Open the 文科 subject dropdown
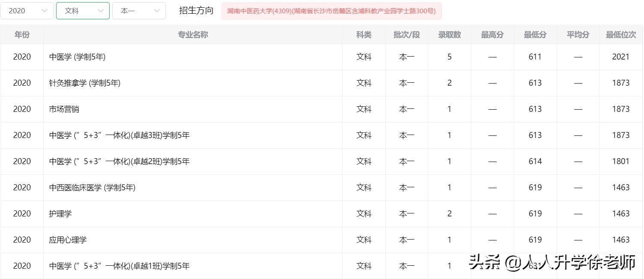The height and width of the screenshot is (279, 644). point(83,11)
